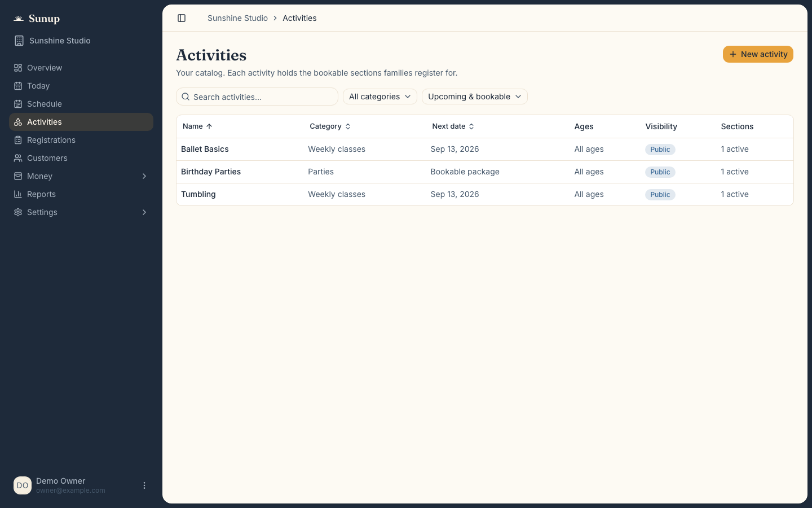Click the Visibility column header
The height and width of the screenshot is (508, 812).
pyautogui.click(x=661, y=126)
